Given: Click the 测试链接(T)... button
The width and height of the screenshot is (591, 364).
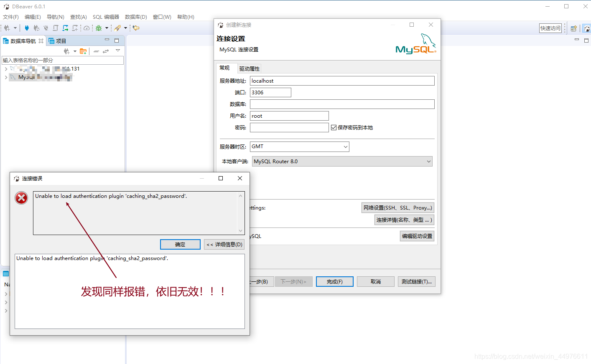Looking at the screenshot, I should pos(417,282).
